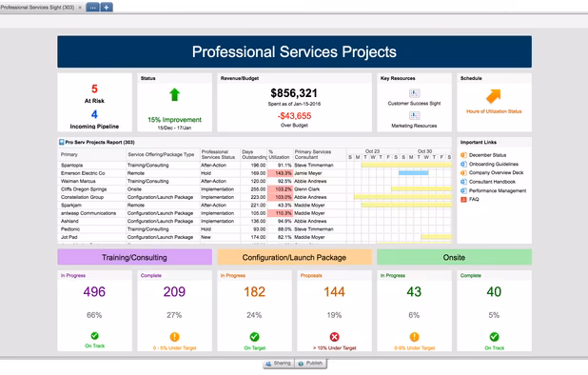Click the Sharing button

278,364
